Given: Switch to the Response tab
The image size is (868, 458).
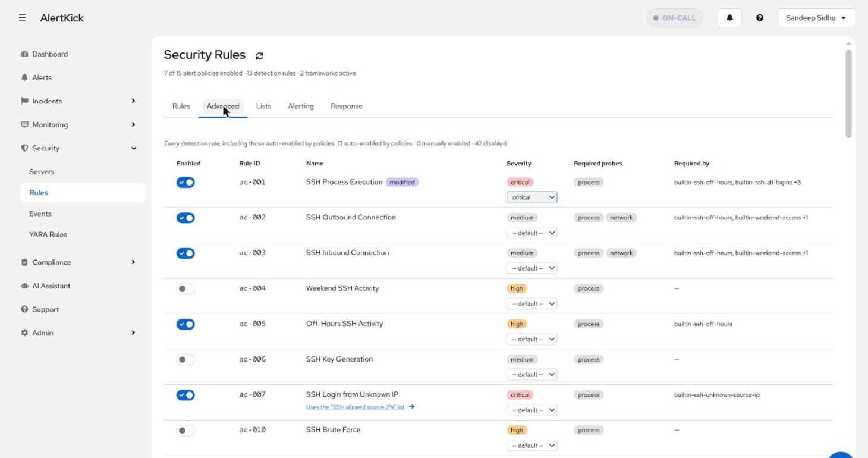Looking at the screenshot, I should click(347, 106).
